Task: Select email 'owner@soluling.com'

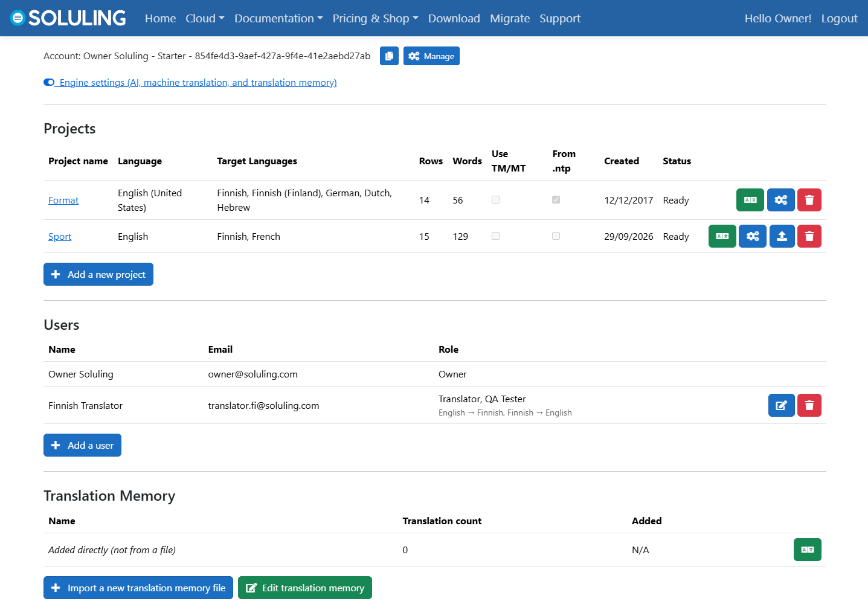Action: 252,374
